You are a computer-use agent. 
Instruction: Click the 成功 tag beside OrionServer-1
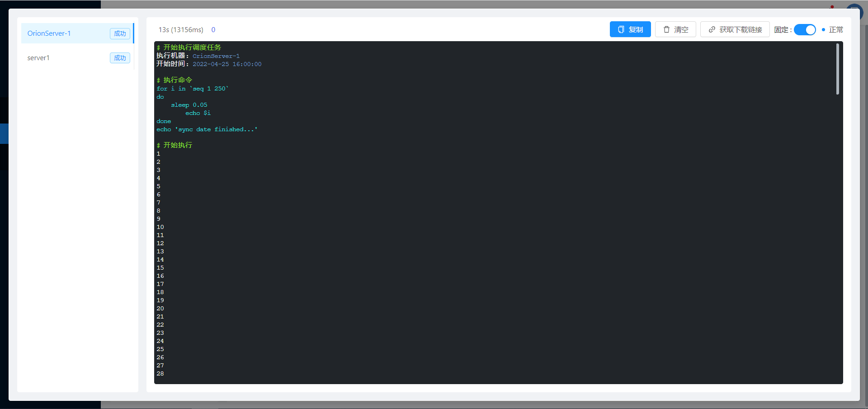pyautogui.click(x=120, y=33)
